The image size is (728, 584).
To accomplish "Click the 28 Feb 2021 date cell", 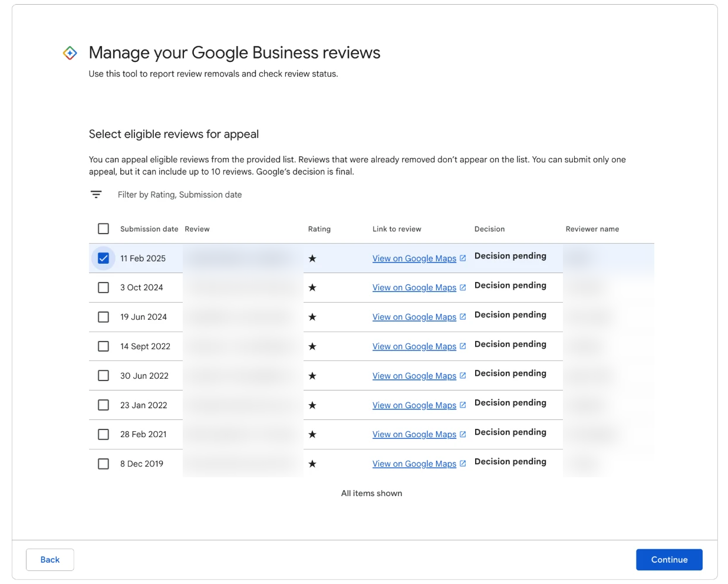I will tap(143, 434).
